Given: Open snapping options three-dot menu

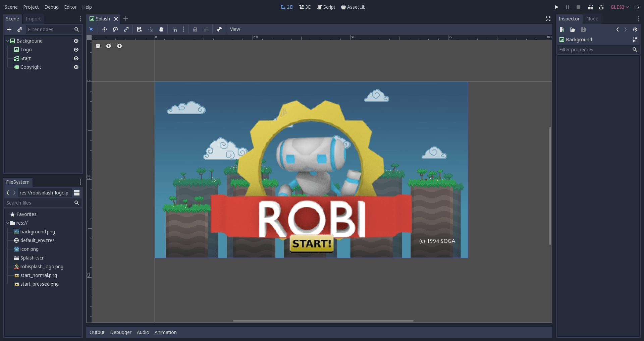Looking at the screenshot, I should point(183,30).
